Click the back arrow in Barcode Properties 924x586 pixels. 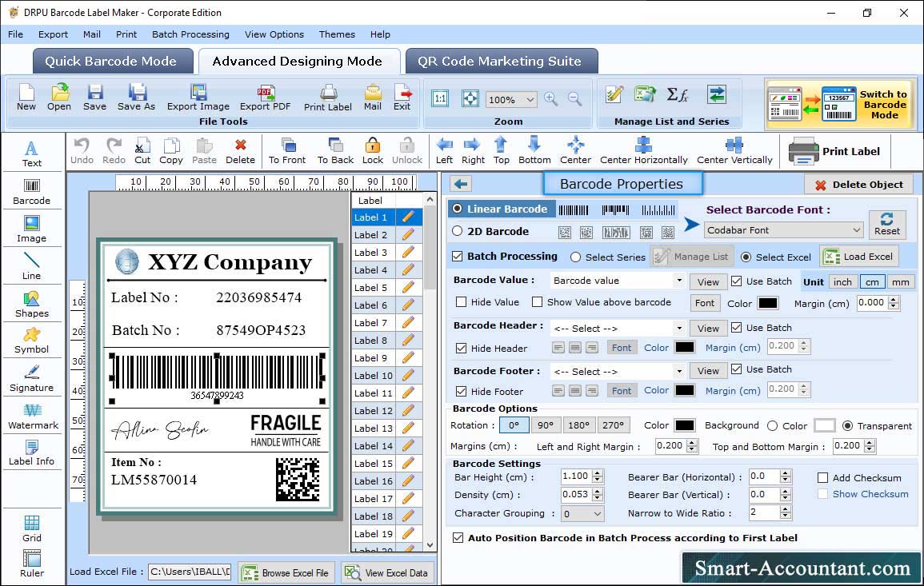tap(462, 185)
